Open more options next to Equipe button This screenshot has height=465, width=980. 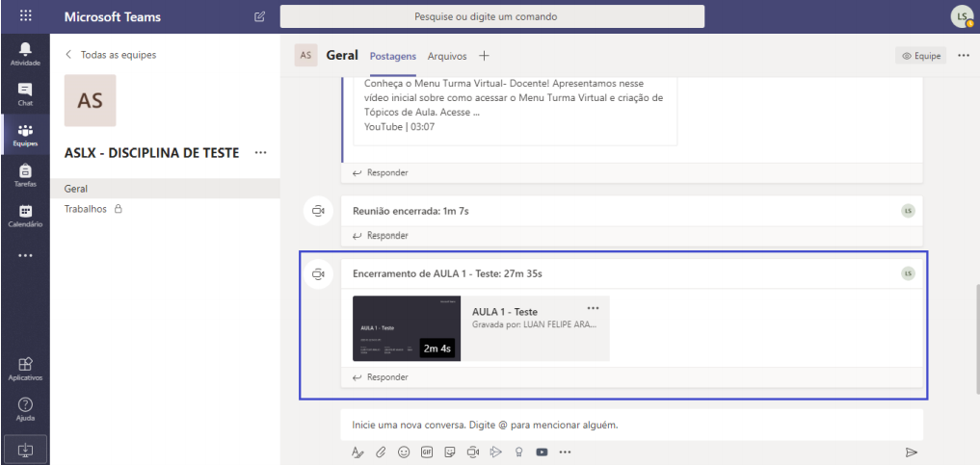tap(963, 56)
